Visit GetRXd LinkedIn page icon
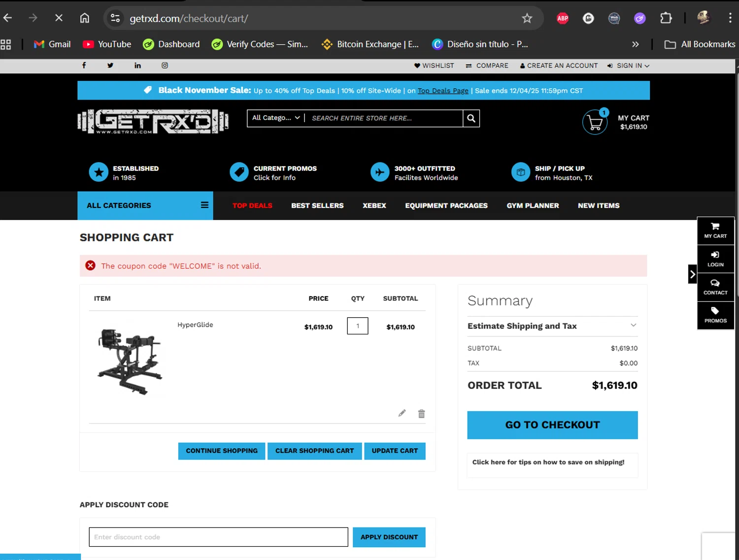The height and width of the screenshot is (560, 739). (137, 66)
